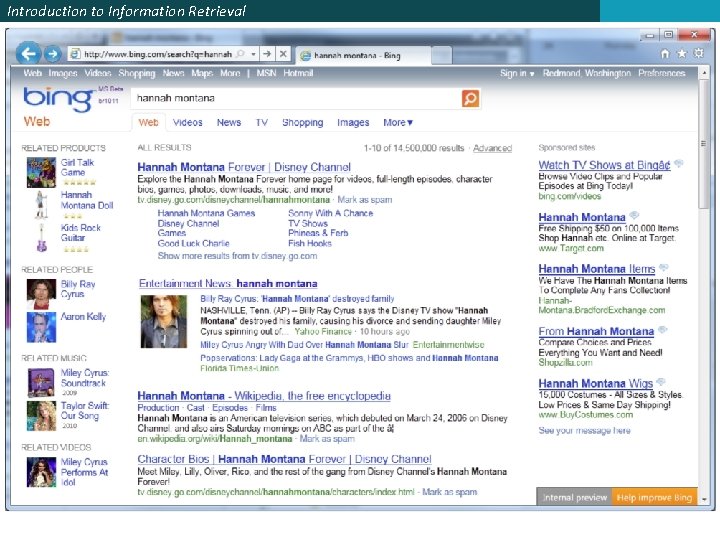This screenshot has width=720, height=540.
Task: Switch to the TV search tab
Action: click(262, 123)
